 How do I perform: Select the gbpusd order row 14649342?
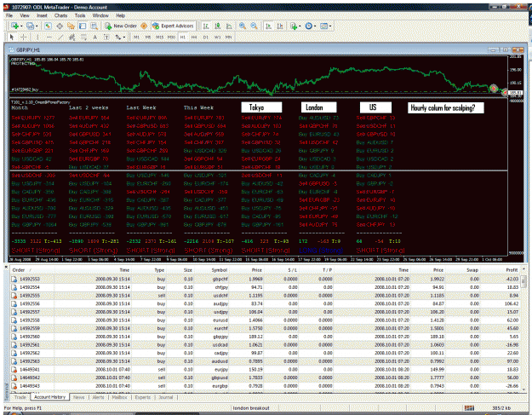coord(265,378)
